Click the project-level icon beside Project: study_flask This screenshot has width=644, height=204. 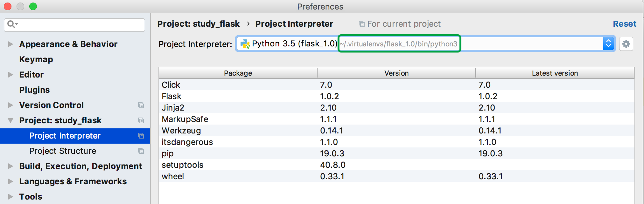[x=141, y=120]
